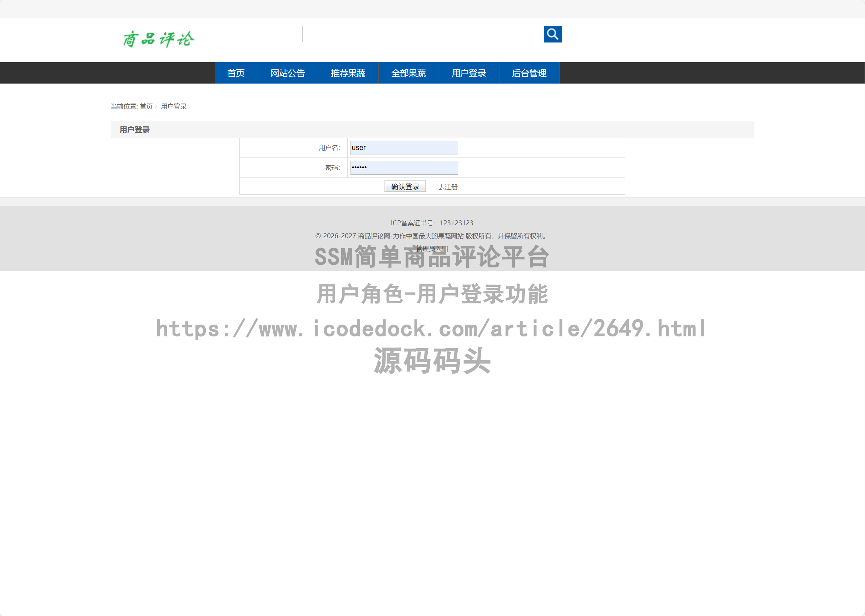The image size is (865, 616).
Task: Select 推荐果蔬 in the navigation bar
Action: [348, 73]
